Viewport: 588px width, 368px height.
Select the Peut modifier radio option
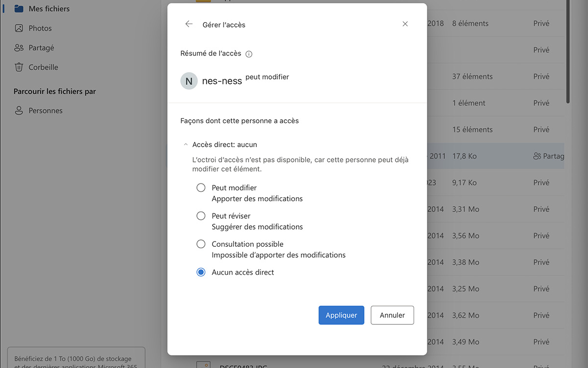pyautogui.click(x=201, y=187)
